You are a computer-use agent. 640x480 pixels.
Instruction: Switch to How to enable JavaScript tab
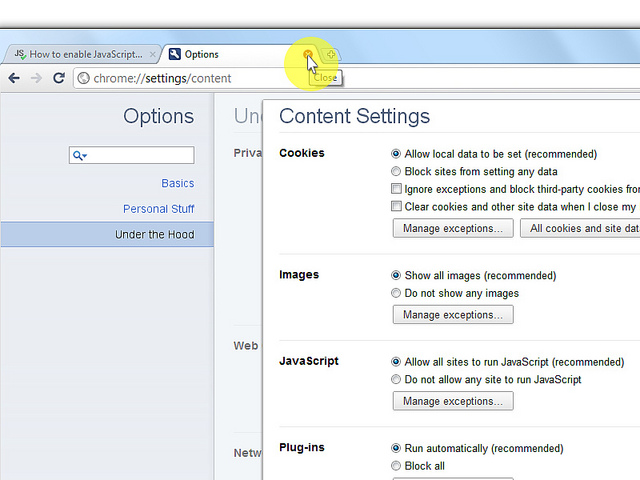84,54
